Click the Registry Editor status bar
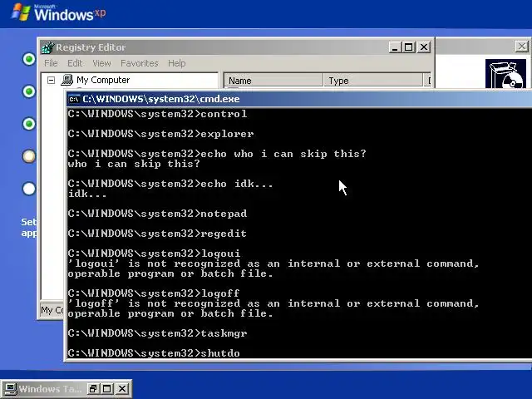Screen dimensions: 532x399 click(x=52, y=310)
